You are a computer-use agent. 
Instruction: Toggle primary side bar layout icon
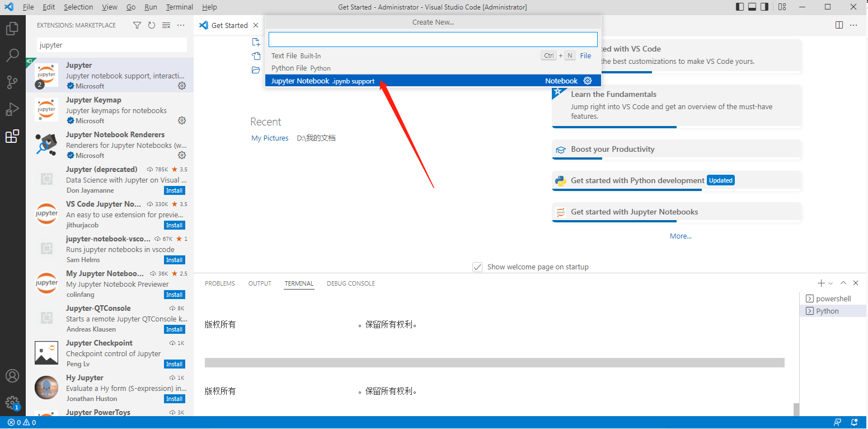pyautogui.click(x=740, y=7)
